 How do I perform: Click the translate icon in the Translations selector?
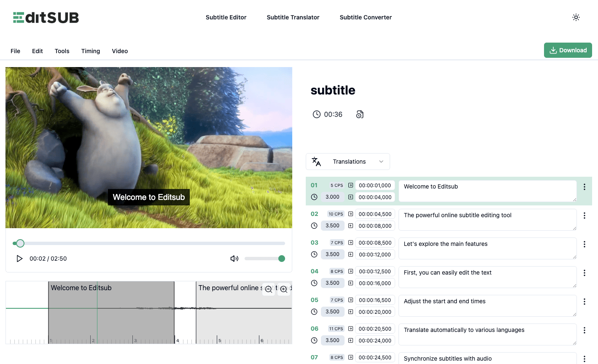(316, 162)
